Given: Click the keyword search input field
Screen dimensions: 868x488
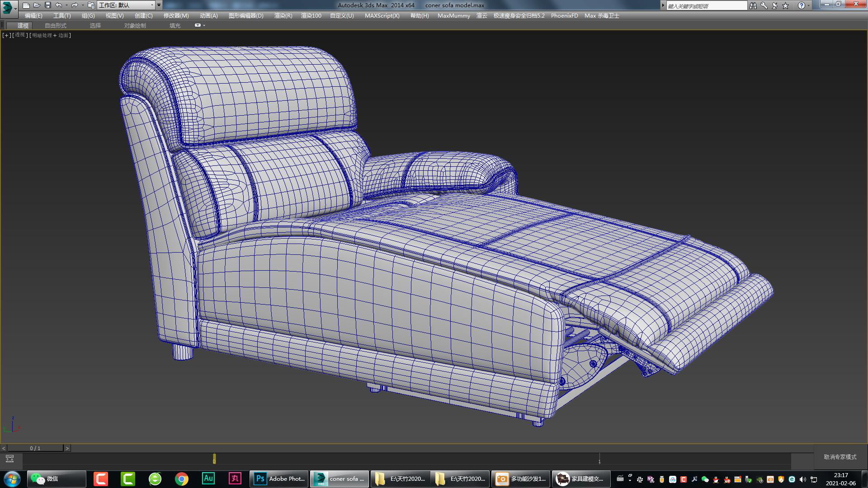Looking at the screenshot, I should click(x=705, y=5).
